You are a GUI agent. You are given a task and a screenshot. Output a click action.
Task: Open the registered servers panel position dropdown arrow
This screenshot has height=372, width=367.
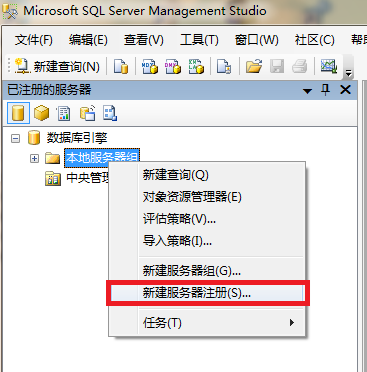coord(307,91)
